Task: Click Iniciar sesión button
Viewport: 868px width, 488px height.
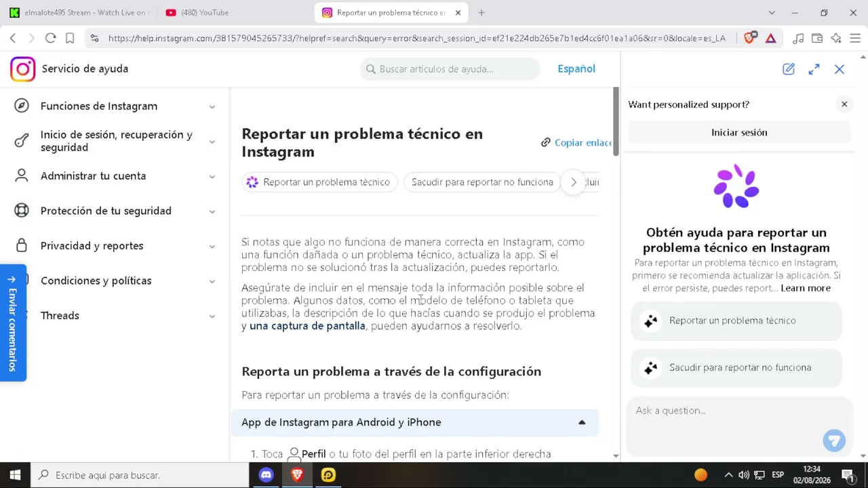Action: pos(739,133)
